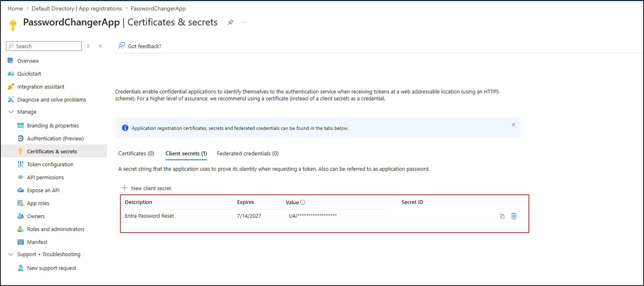The width and height of the screenshot is (644, 286).
Task: Click the Quickstart cloud icon
Action: click(x=11, y=74)
